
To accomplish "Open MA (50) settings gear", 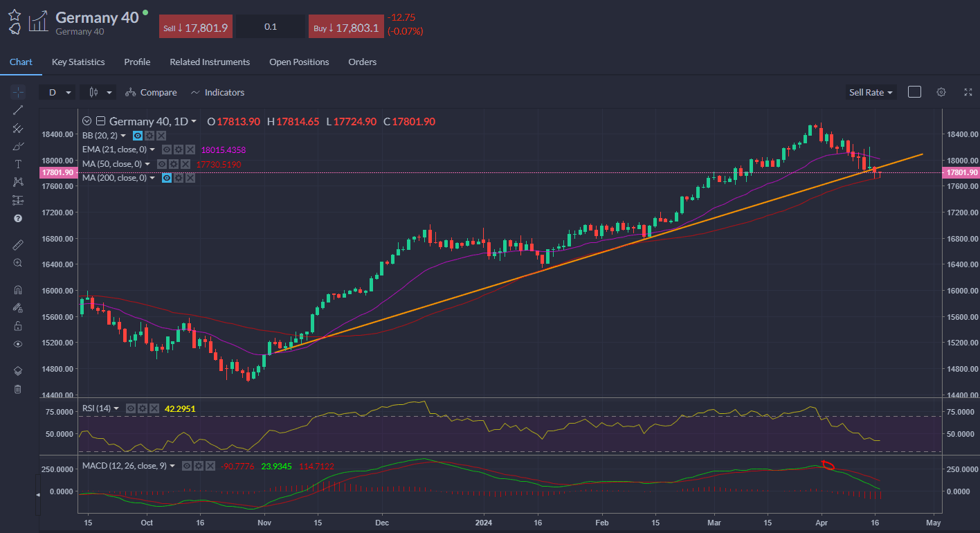I will click(x=174, y=164).
